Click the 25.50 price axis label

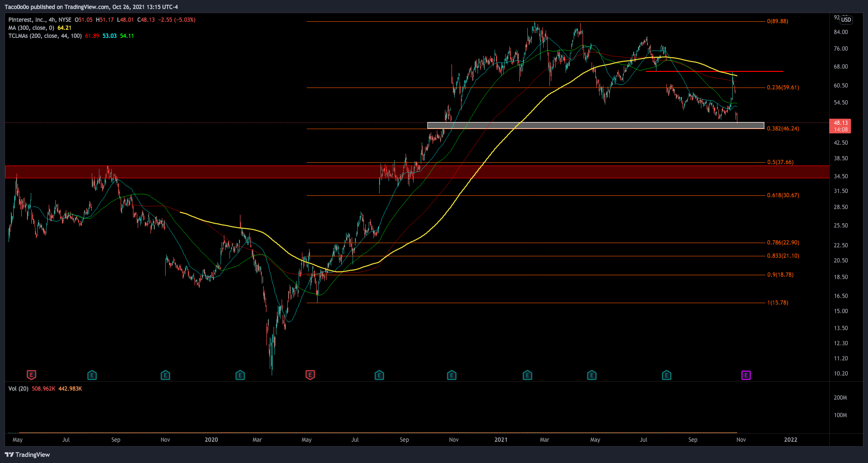pyautogui.click(x=841, y=226)
